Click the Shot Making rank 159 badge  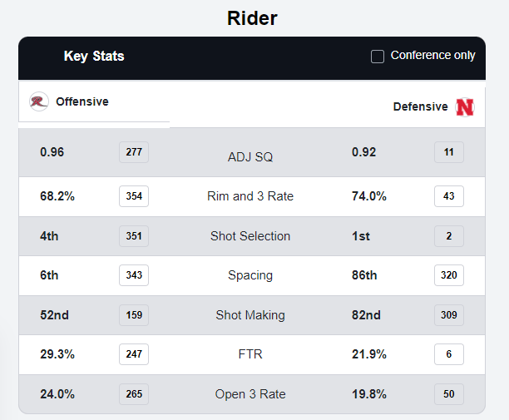coord(133,315)
